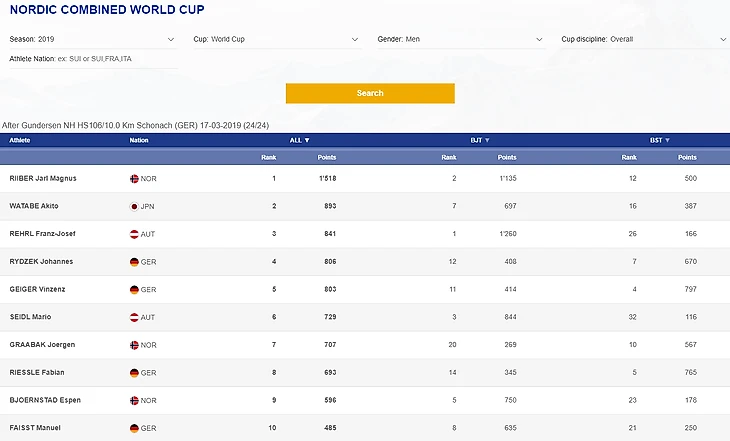The height and width of the screenshot is (441, 730).
Task: Click Norway flag in GRAABAK Joergen row
Action: pyautogui.click(x=134, y=345)
